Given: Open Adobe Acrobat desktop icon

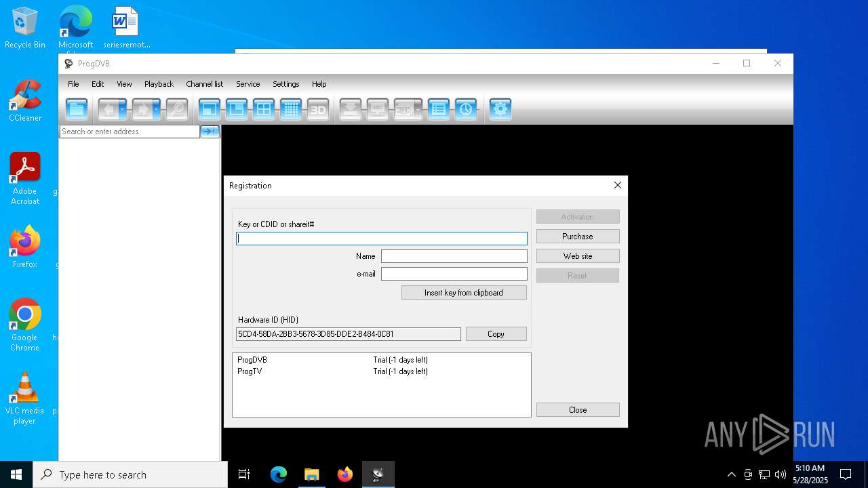Looking at the screenshot, I should click(25, 179).
